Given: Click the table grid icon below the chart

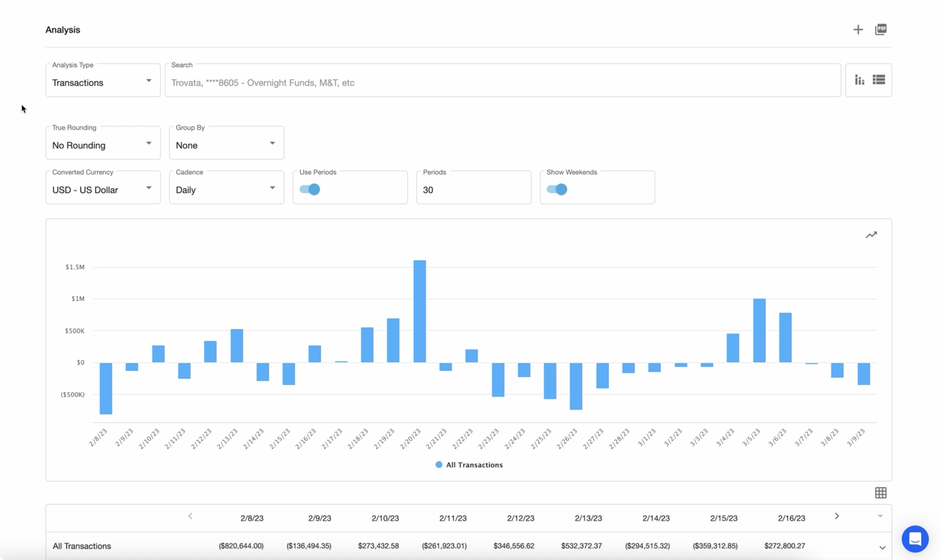Looking at the screenshot, I should (x=881, y=492).
